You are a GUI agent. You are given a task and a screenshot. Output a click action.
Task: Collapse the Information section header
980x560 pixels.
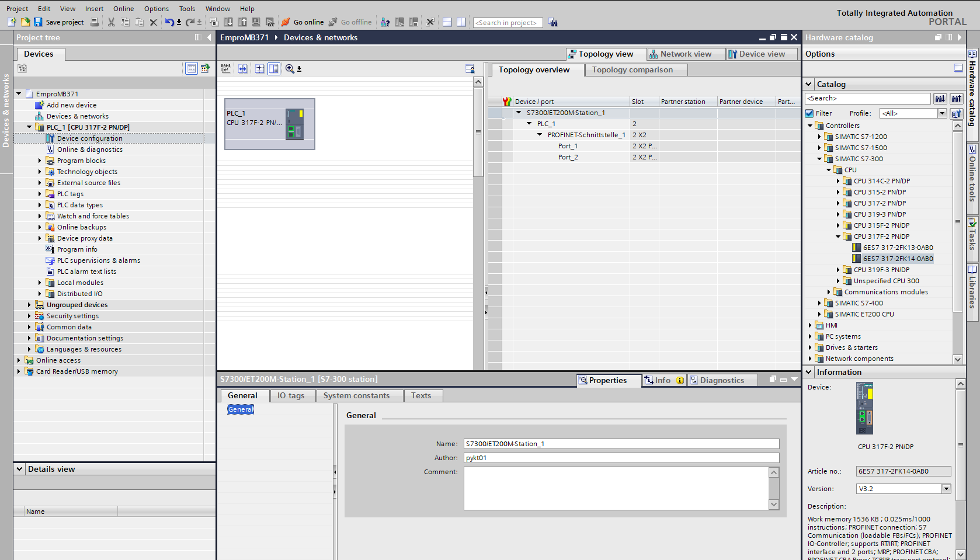click(809, 372)
